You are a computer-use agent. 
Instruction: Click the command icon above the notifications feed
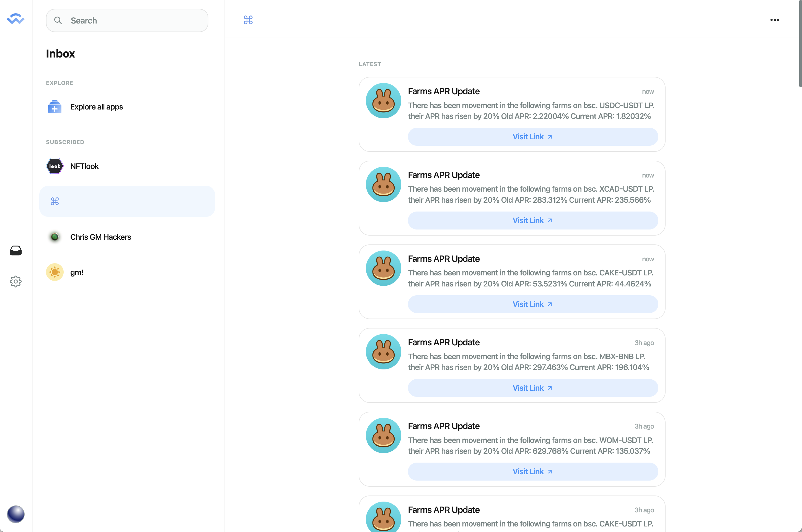click(x=248, y=20)
